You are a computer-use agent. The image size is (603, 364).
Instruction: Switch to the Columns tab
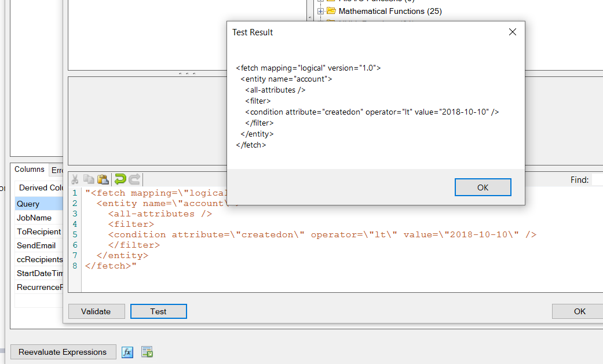[29, 170]
